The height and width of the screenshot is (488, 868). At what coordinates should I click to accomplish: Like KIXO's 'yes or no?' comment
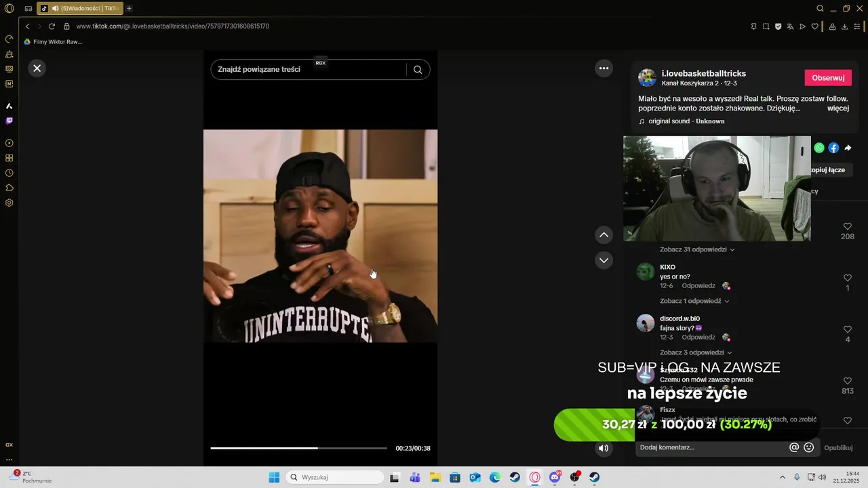click(x=848, y=278)
